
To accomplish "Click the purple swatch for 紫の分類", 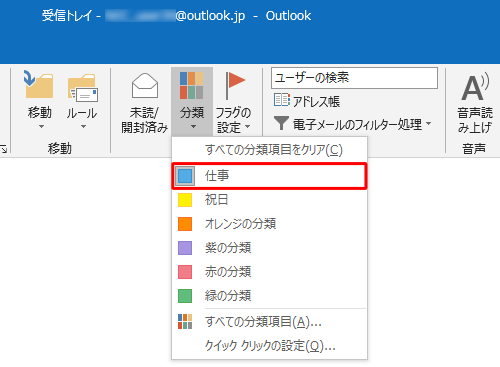I will click(x=185, y=248).
